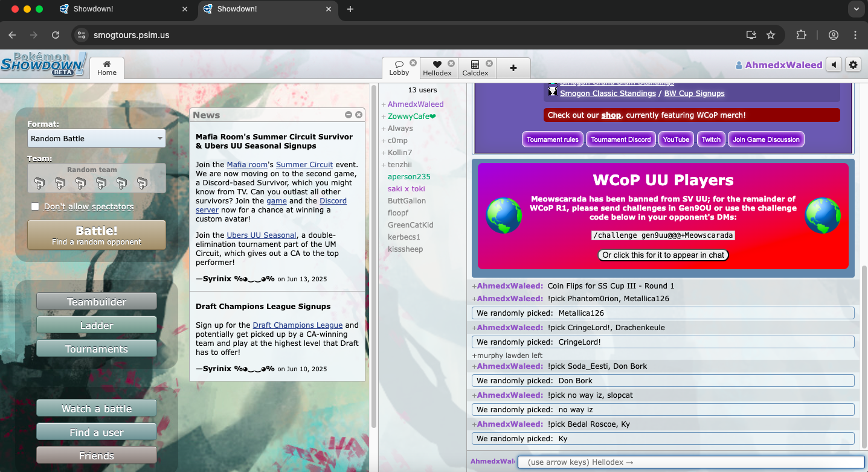Open the Mafia room link
The height and width of the screenshot is (472, 868).
(x=247, y=164)
